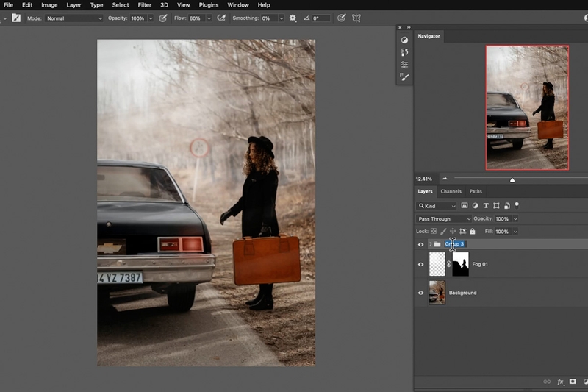Switch to the Channels tab

click(x=451, y=191)
